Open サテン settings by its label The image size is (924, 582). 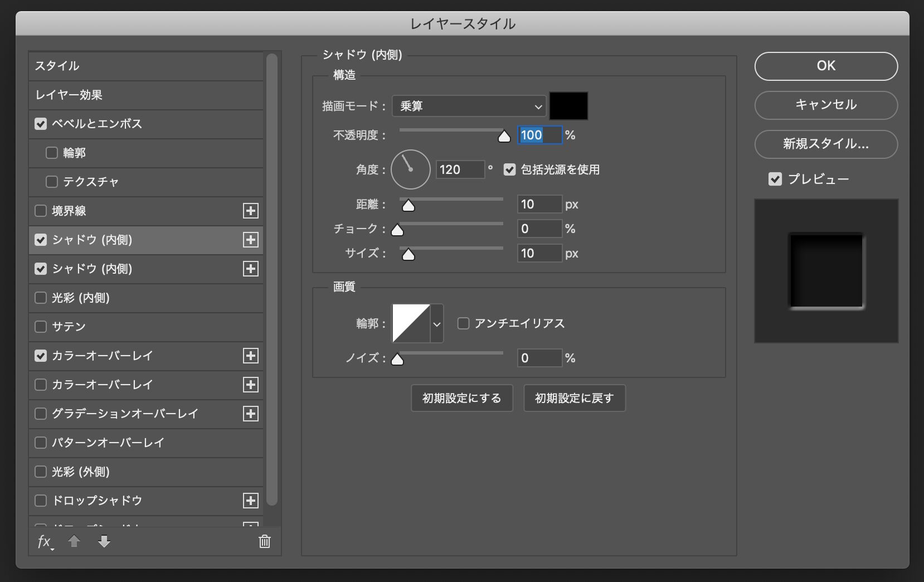tap(69, 327)
